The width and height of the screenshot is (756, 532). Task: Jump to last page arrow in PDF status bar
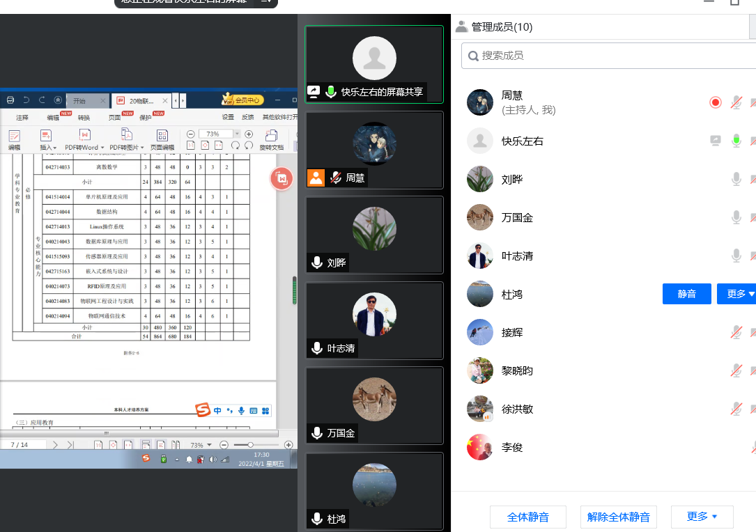coord(70,445)
